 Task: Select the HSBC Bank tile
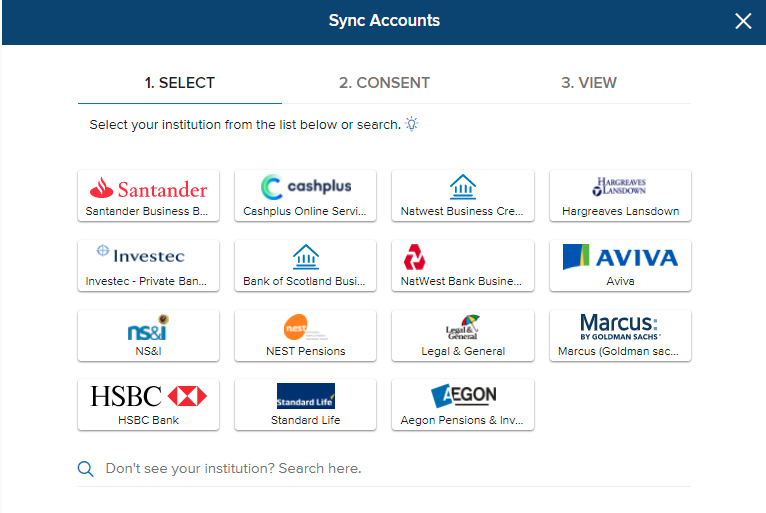click(149, 405)
